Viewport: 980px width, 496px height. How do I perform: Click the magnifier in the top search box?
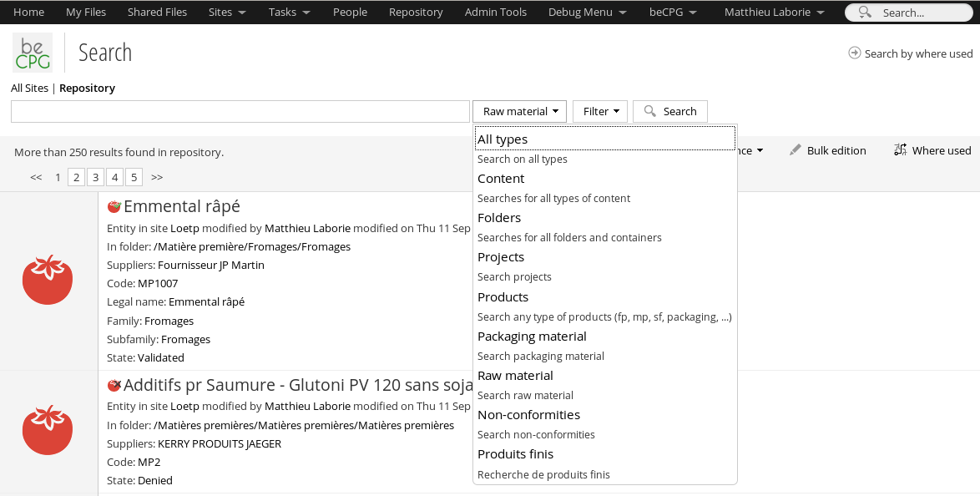click(865, 13)
